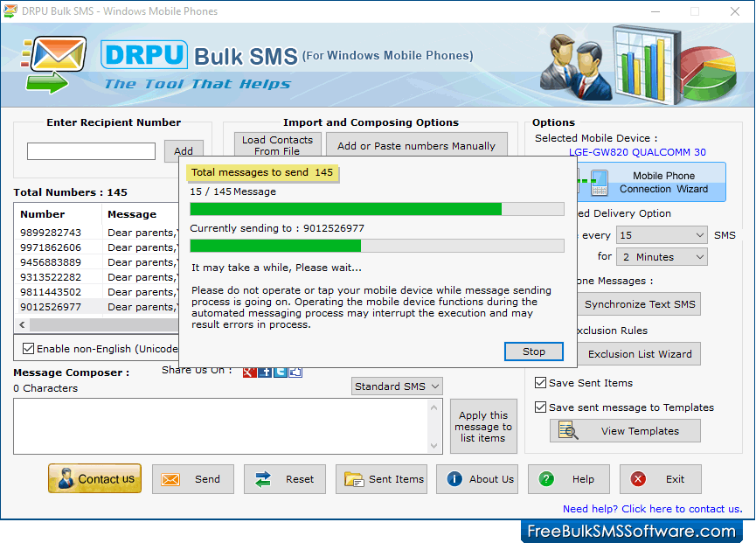The image size is (756, 543).
Task: Click Need help contact us link
Action: pos(652,509)
